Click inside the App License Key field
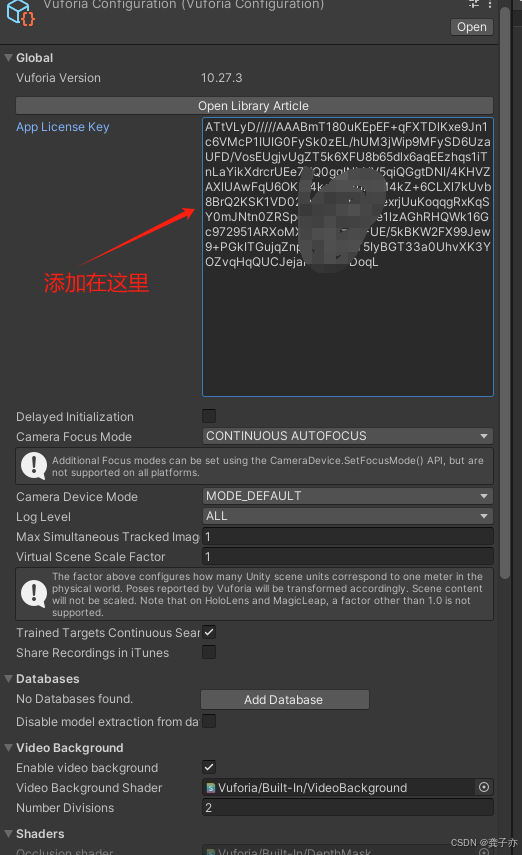 pyautogui.click(x=347, y=257)
